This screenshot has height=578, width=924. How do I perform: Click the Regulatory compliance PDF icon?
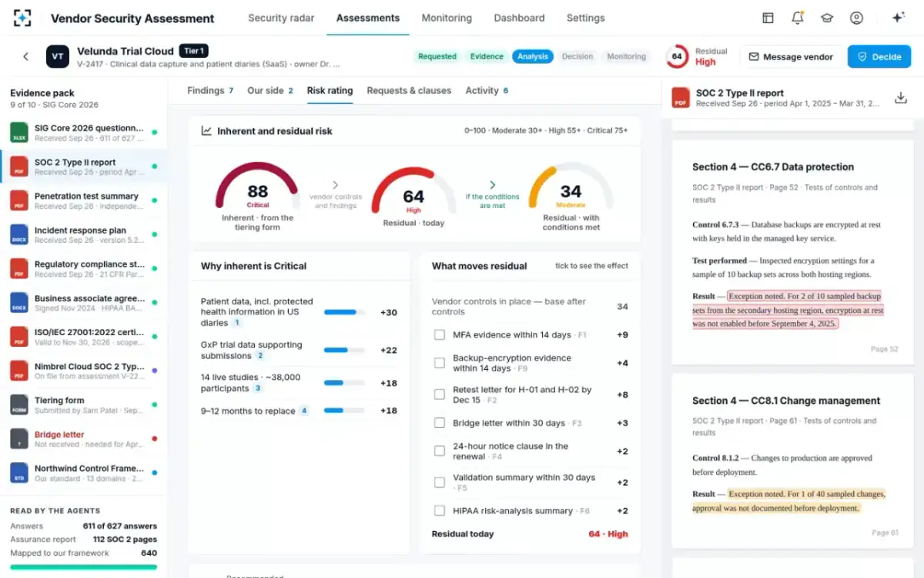[x=19, y=268]
